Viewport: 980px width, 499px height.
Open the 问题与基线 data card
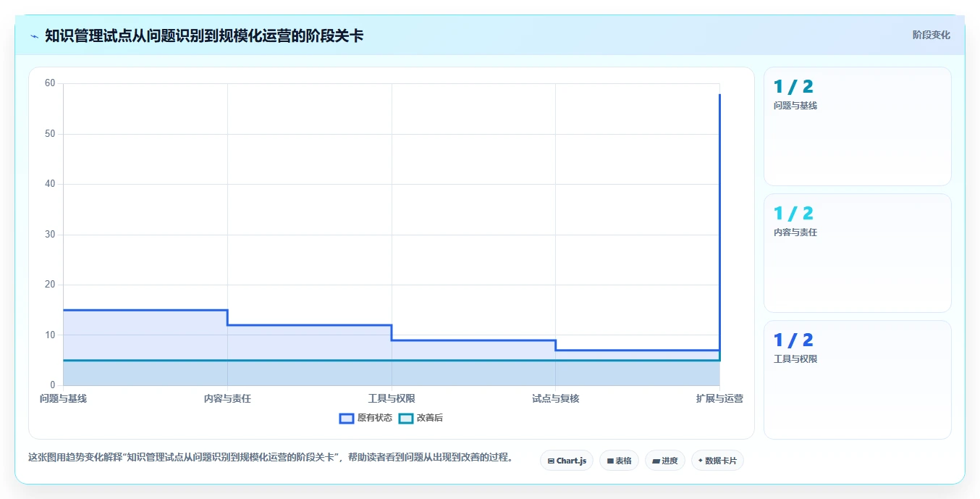857,126
